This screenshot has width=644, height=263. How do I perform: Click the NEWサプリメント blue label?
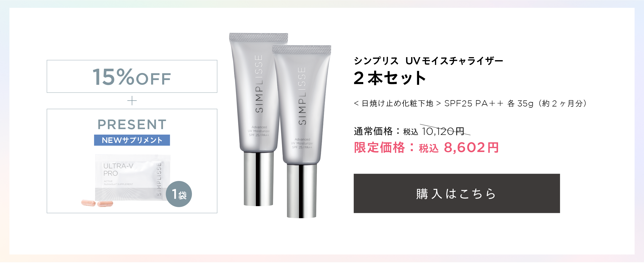132,140
